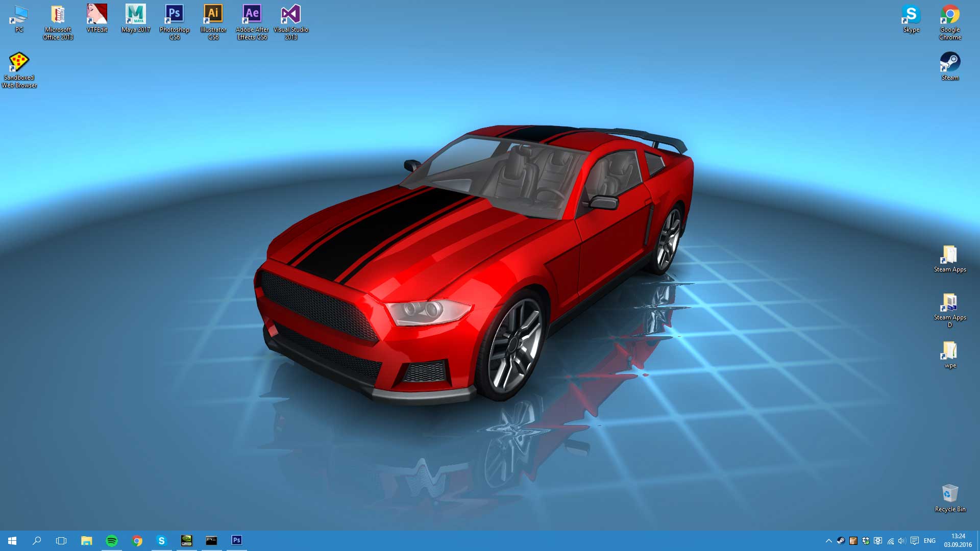This screenshot has height=551, width=980.
Task: Open Maya 2017 desktop shortcut
Action: [136, 19]
